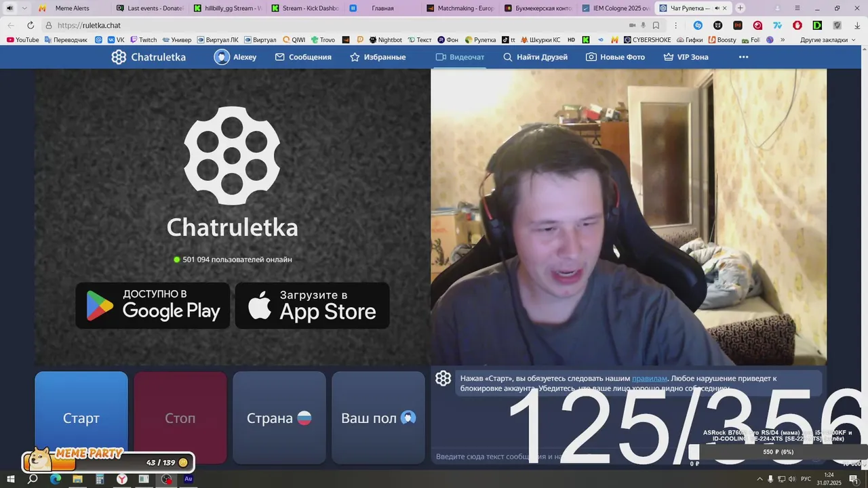Click the Стоп button
Image resolution: width=868 pixels, height=488 pixels.
(x=180, y=418)
